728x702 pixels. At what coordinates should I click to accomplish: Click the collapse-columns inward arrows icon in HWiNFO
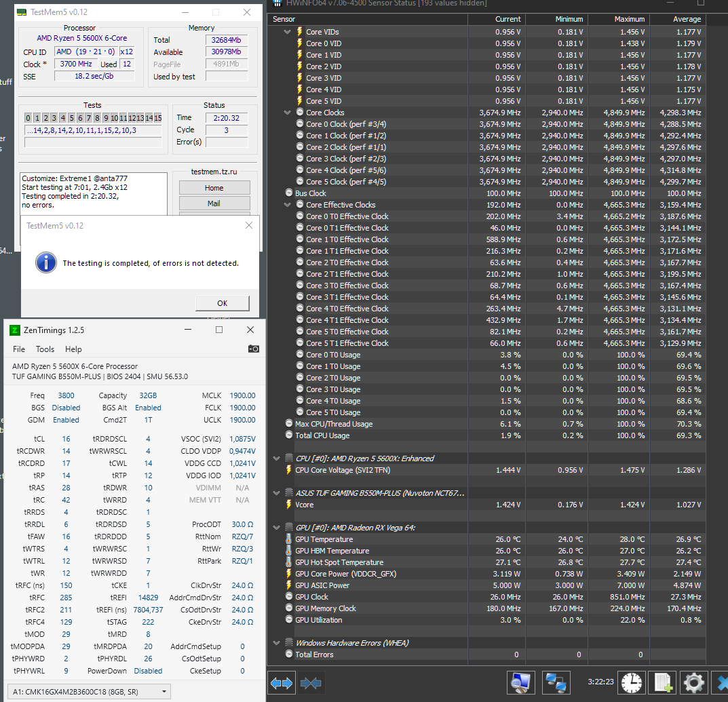(x=311, y=683)
